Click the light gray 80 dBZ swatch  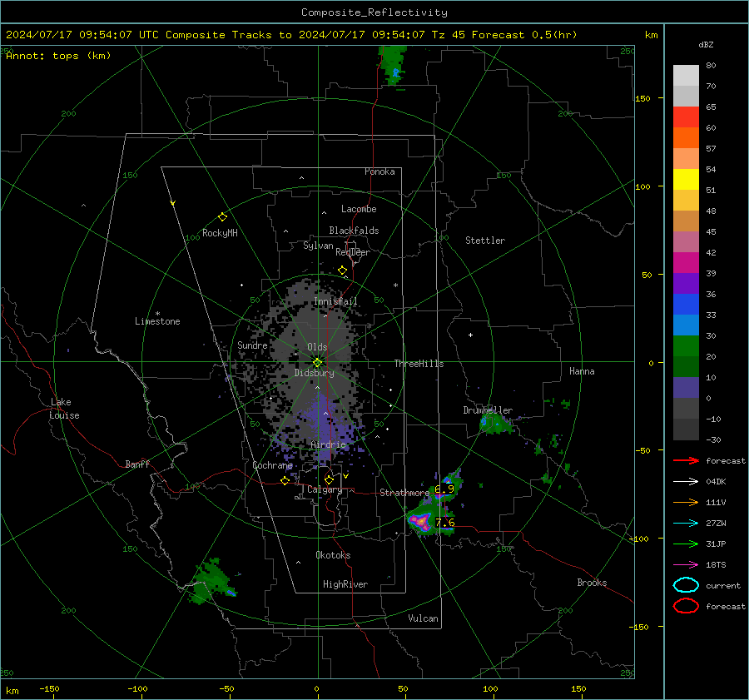pyautogui.click(x=686, y=76)
